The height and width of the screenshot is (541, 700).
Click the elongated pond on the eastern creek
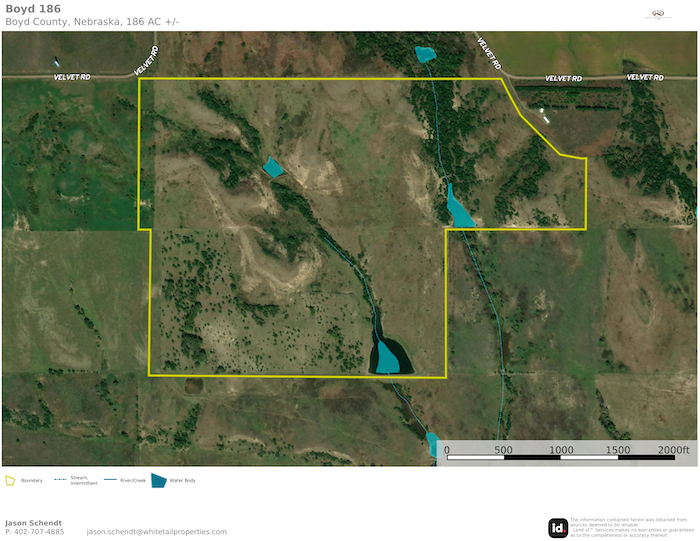click(459, 208)
